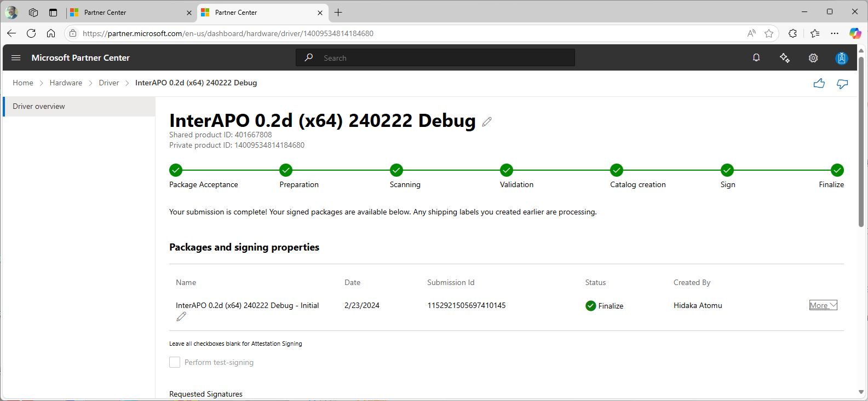This screenshot has height=401, width=868.
Task: Click the Finalize step progress marker
Action: (837, 170)
